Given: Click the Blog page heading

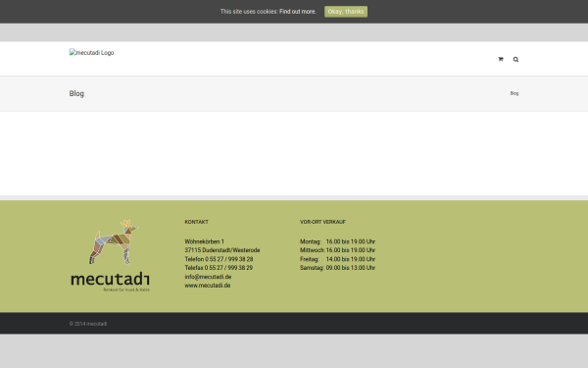Looking at the screenshot, I should [76, 93].
